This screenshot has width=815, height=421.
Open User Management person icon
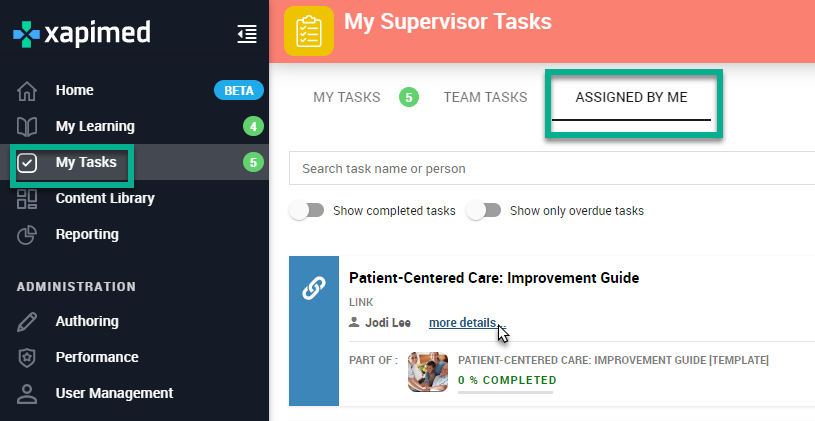point(27,393)
